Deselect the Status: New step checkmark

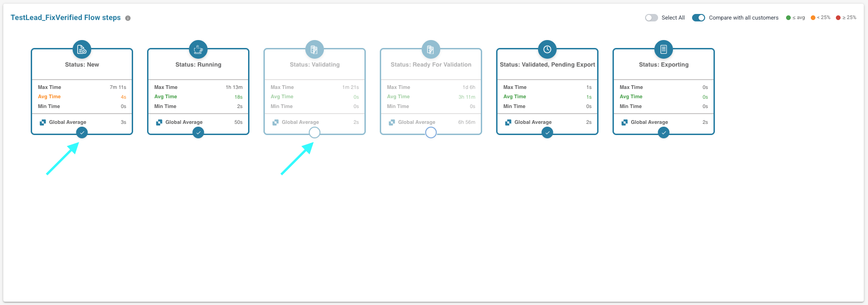pos(82,133)
